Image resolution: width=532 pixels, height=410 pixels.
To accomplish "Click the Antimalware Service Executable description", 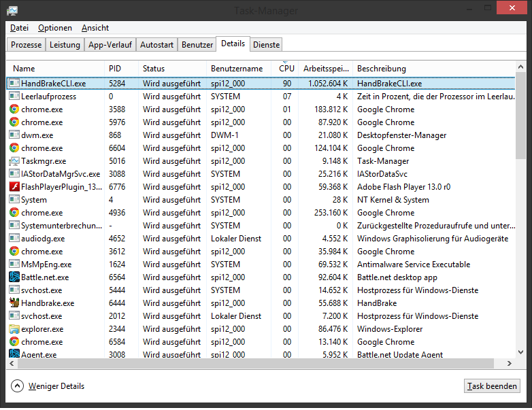I will coord(414,264).
